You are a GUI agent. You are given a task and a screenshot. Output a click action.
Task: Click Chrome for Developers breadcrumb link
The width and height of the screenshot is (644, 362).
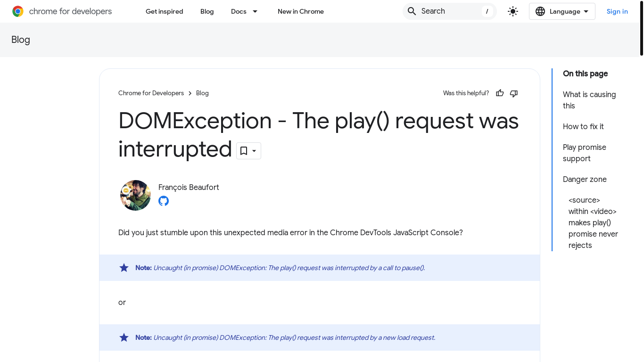coord(151,93)
